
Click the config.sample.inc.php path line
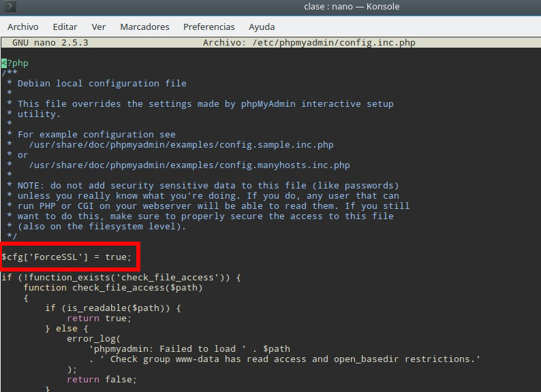tap(170, 145)
